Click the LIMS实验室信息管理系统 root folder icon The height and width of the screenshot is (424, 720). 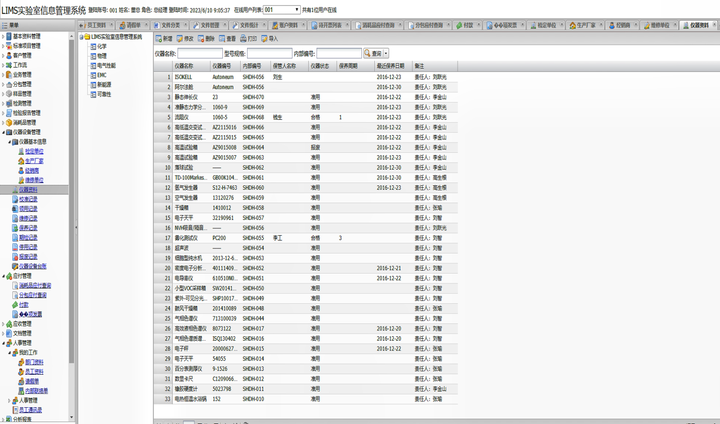tap(87, 37)
